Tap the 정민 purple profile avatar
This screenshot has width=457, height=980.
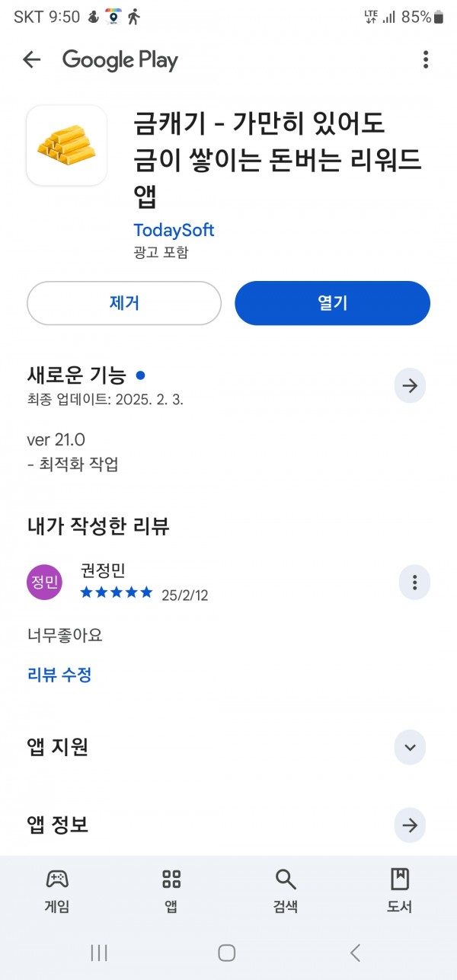[x=44, y=583]
